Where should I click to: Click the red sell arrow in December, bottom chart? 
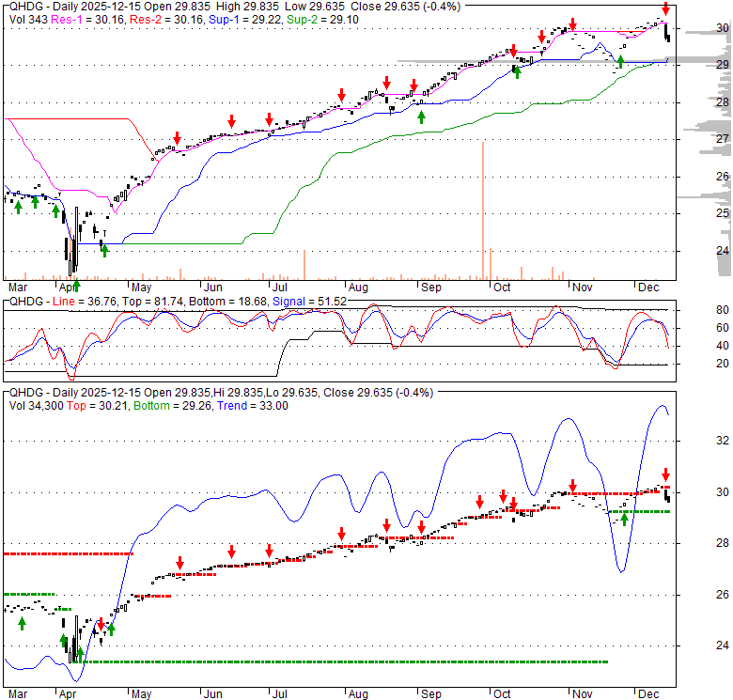[x=665, y=474]
